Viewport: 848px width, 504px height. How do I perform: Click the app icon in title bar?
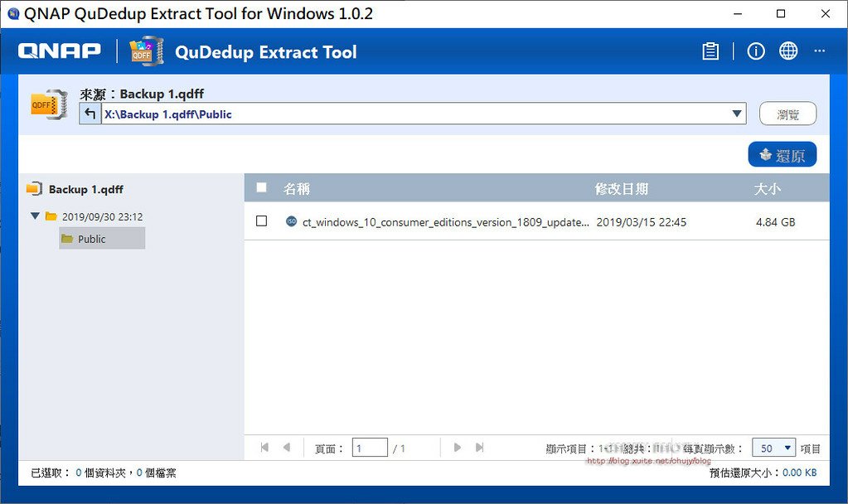coord(13,13)
